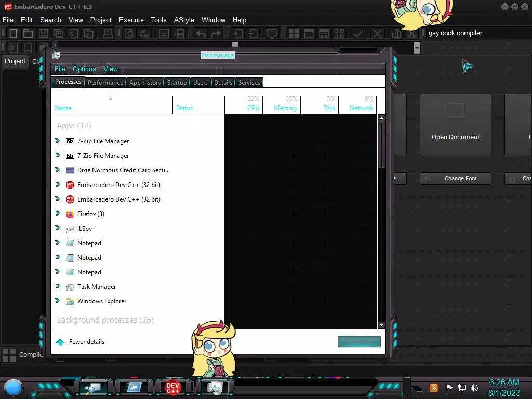
Task: Switch to the Startup tab
Action: pyautogui.click(x=177, y=83)
